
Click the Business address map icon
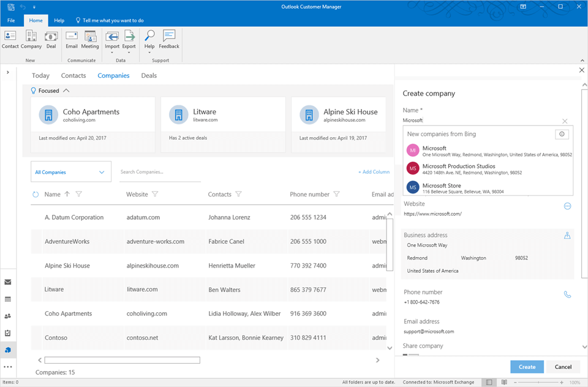[567, 236]
